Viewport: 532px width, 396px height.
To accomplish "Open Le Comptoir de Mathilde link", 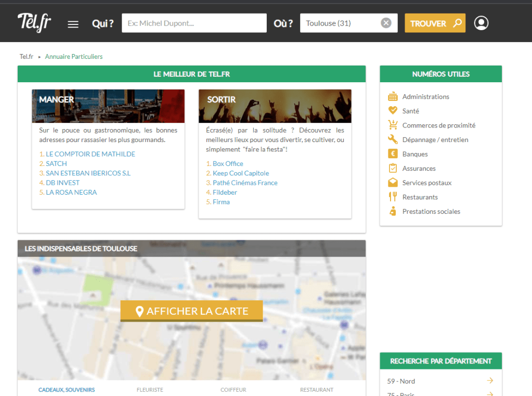I will coord(90,154).
